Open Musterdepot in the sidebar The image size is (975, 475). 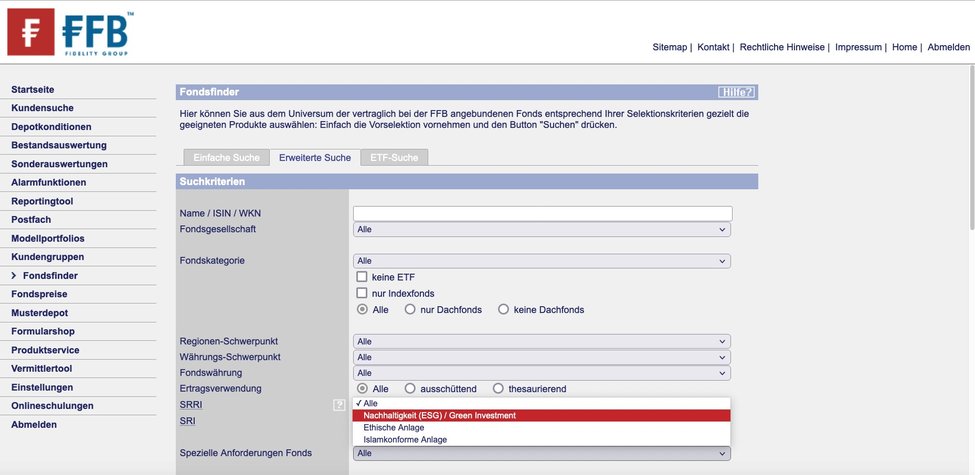tap(40, 313)
